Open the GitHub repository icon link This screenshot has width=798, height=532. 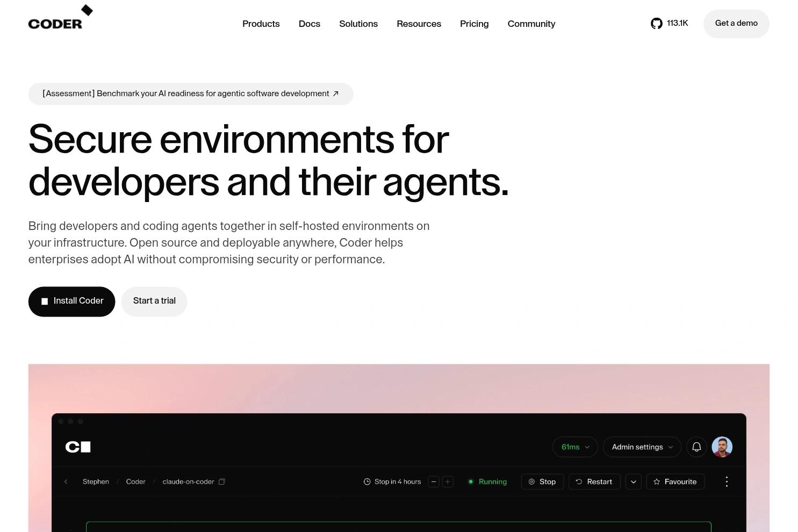pos(656,24)
